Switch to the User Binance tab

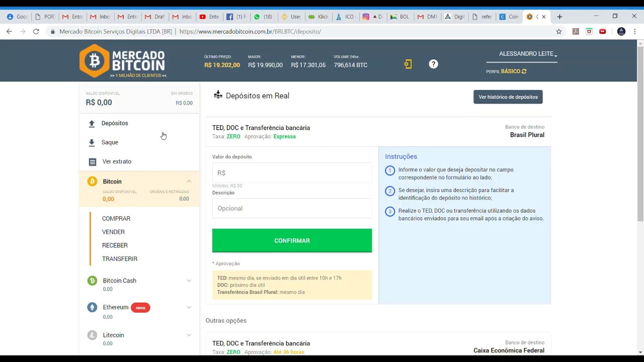290,17
